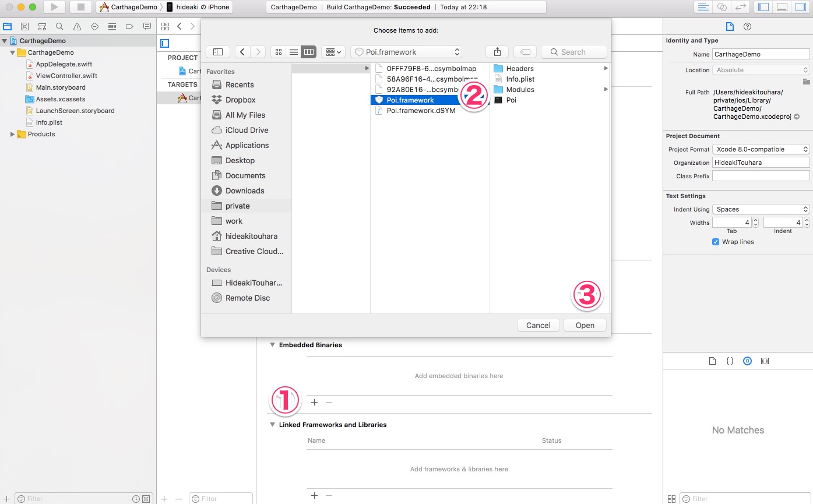Hide the Navigator panel
The image size is (813, 504).
coord(764,7)
